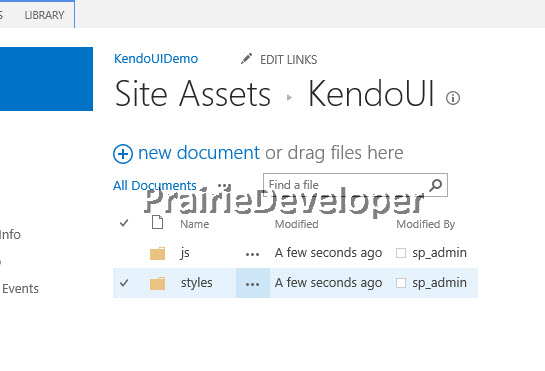This screenshot has height=371, width=545.
Task: Click the presence box beside js sp_admin
Action: (401, 253)
